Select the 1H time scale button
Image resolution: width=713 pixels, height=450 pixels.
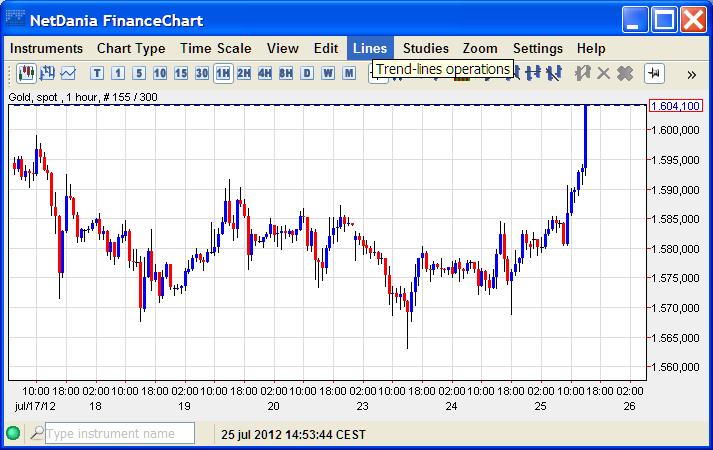(x=223, y=73)
